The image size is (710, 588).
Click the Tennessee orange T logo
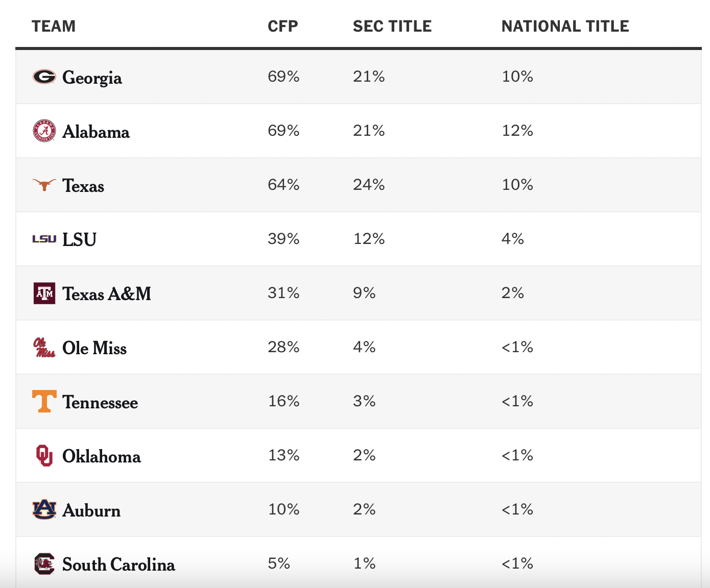[44, 402]
